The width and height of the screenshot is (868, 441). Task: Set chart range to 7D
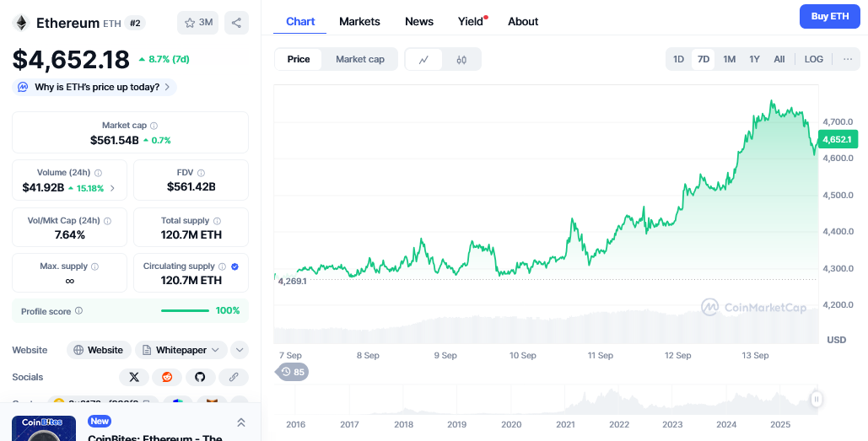tap(703, 59)
